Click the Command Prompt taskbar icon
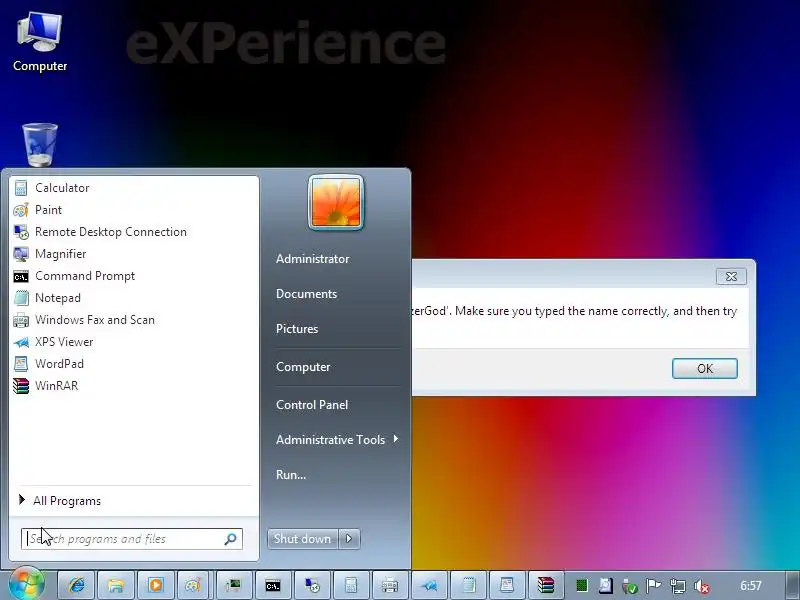Image resolution: width=800 pixels, height=600 pixels. tap(273, 585)
